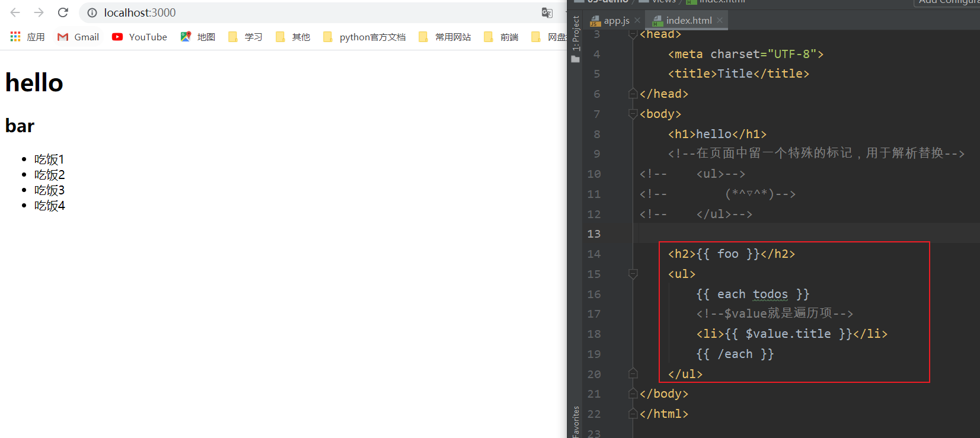Open the 地图 maps bookmark

[x=198, y=37]
